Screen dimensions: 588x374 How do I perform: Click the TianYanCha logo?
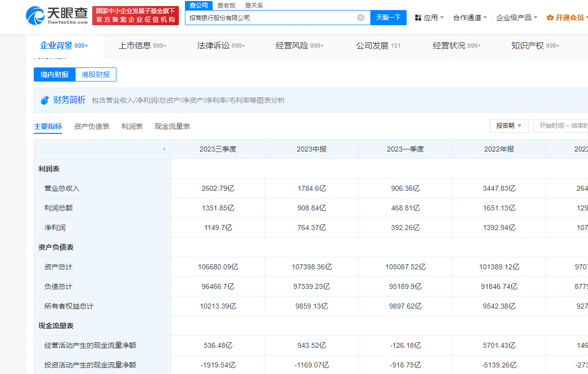[x=56, y=15]
